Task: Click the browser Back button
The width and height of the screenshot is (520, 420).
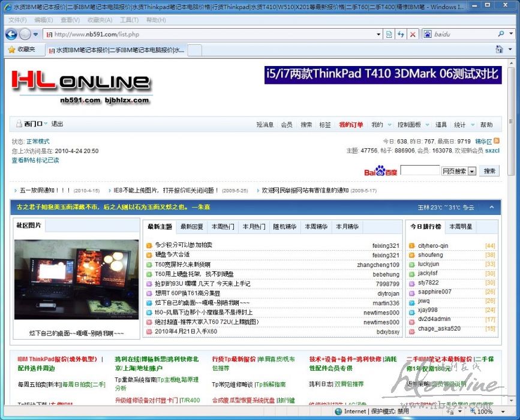Action: tap(11, 34)
